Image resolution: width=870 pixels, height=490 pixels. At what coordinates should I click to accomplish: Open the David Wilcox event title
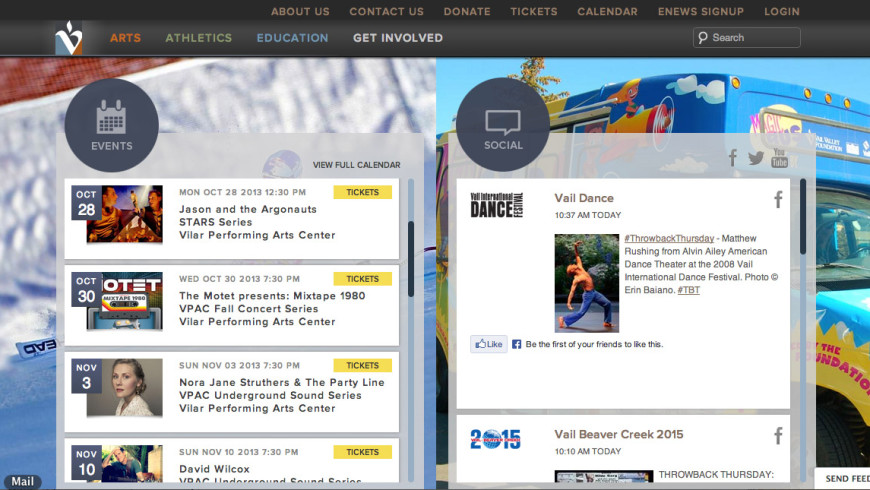coord(214,469)
